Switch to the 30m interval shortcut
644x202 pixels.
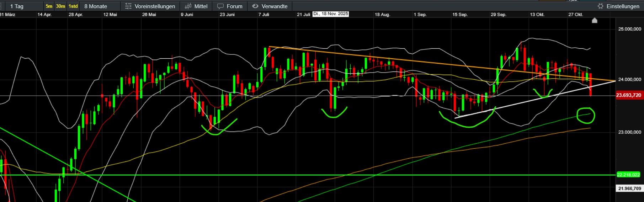click(x=61, y=6)
